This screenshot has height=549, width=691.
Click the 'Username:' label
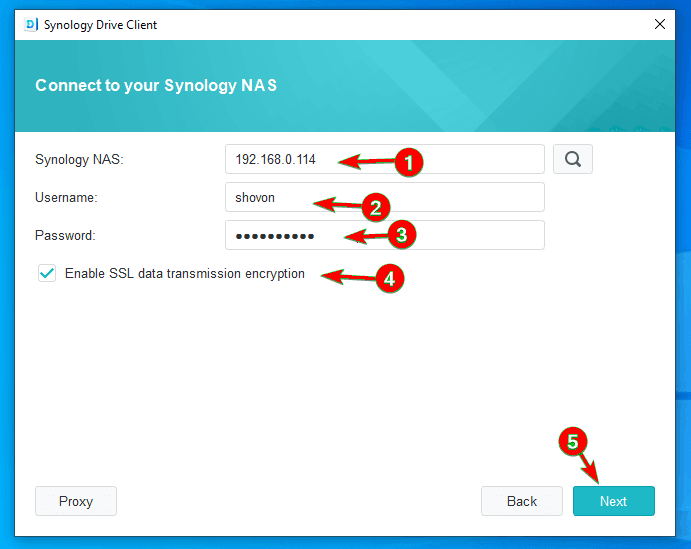pyautogui.click(x=66, y=197)
